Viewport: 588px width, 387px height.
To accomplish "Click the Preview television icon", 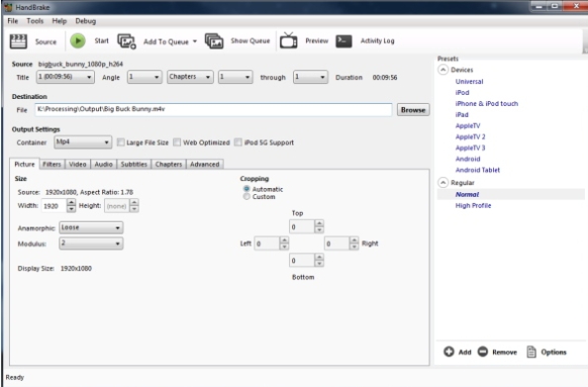I will 289,41.
